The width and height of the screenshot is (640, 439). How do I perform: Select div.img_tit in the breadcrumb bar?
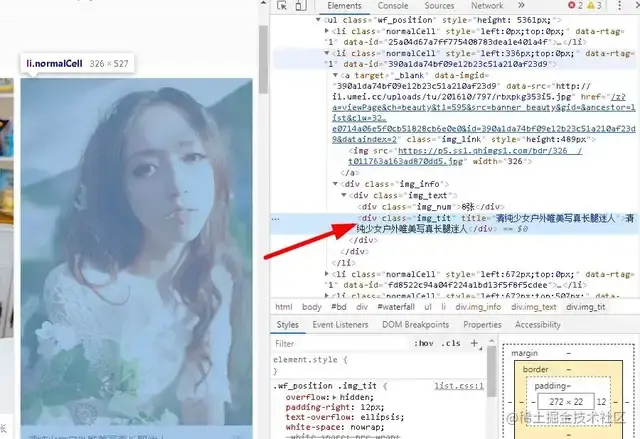pos(585,307)
